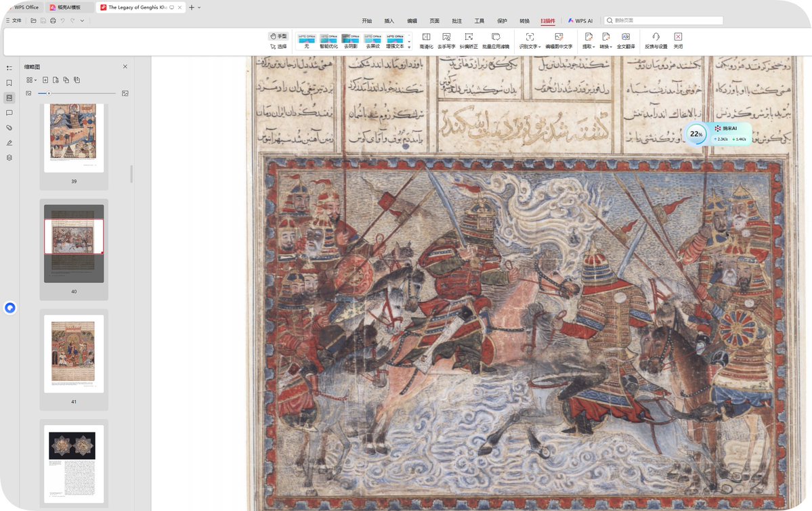Switch to the 开始 tab
Image resolution: width=812 pixels, height=511 pixels.
(x=366, y=21)
